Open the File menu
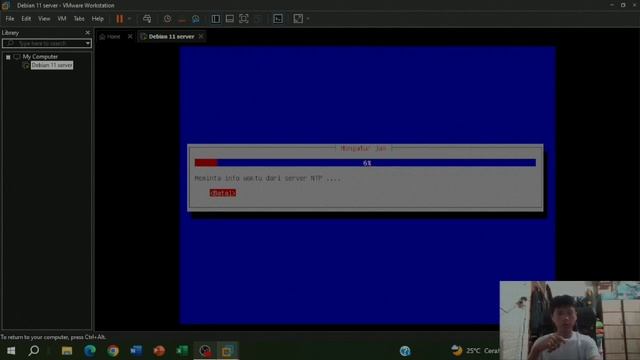This screenshot has width=640, height=360. (10, 19)
